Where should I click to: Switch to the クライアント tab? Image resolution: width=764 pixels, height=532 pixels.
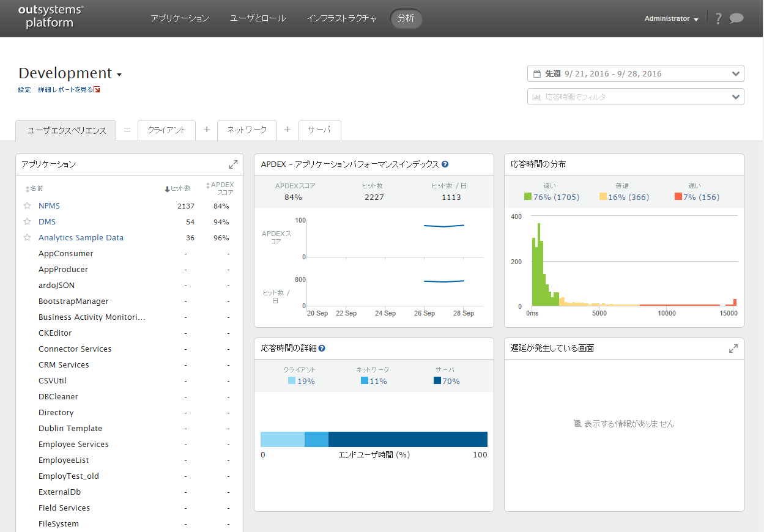click(x=166, y=130)
